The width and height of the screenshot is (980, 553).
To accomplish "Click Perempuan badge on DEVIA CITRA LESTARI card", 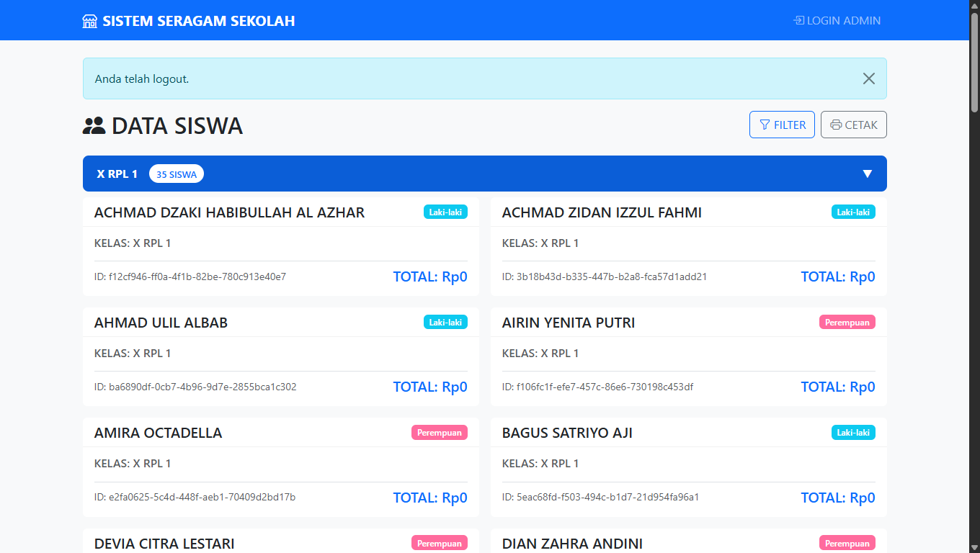I will point(440,543).
